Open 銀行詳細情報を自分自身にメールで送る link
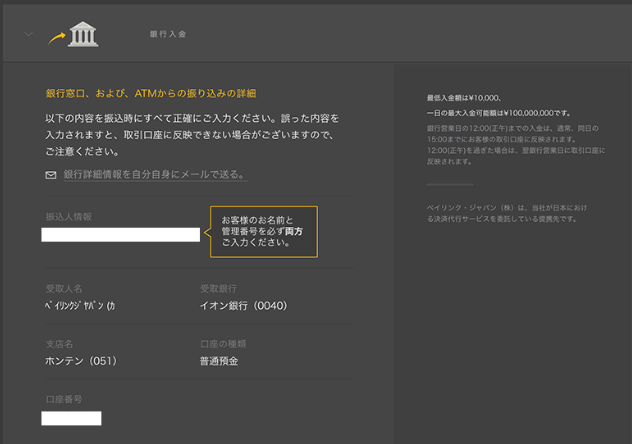632x444 pixels. point(155,174)
